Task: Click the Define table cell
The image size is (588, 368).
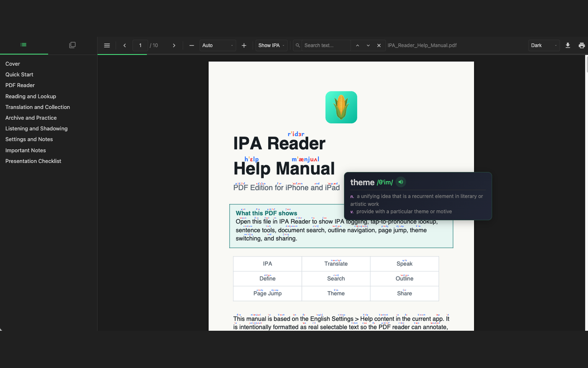Action: 267,278
